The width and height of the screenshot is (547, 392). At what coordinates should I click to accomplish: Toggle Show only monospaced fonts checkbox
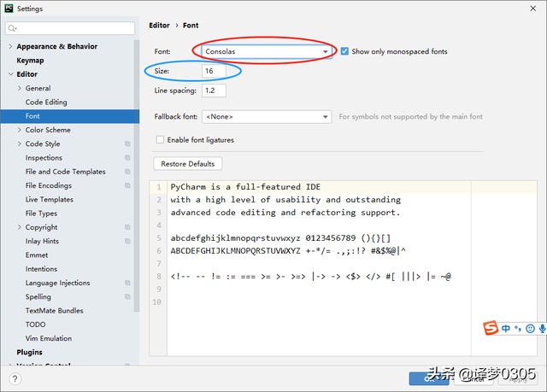point(344,51)
